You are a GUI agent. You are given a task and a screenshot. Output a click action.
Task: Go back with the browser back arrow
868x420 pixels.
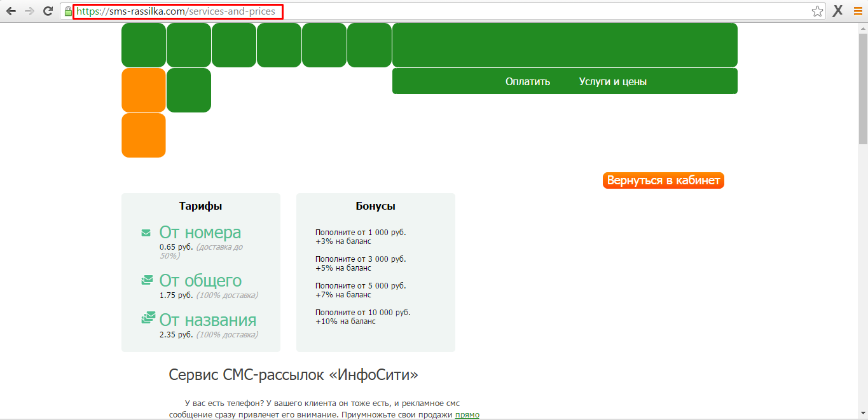(x=11, y=11)
